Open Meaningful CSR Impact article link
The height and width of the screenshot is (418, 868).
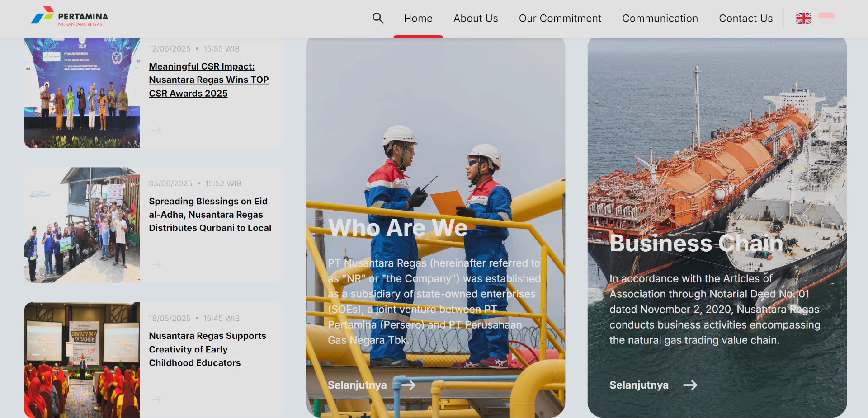pos(209,80)
